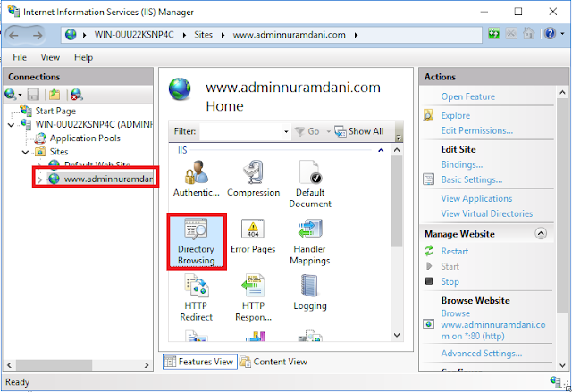
Task: Expand breadcrumb arrow after Sites
Action: [223, 35]
